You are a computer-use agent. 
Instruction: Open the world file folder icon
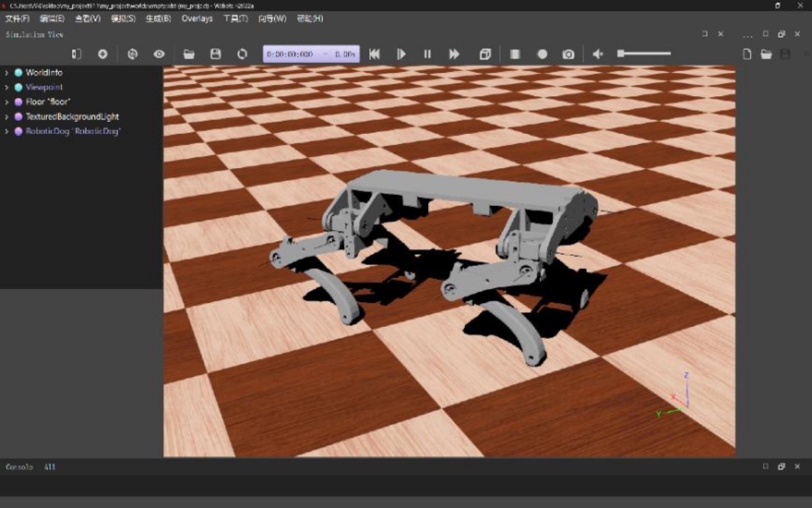click(x=189, y=54)
